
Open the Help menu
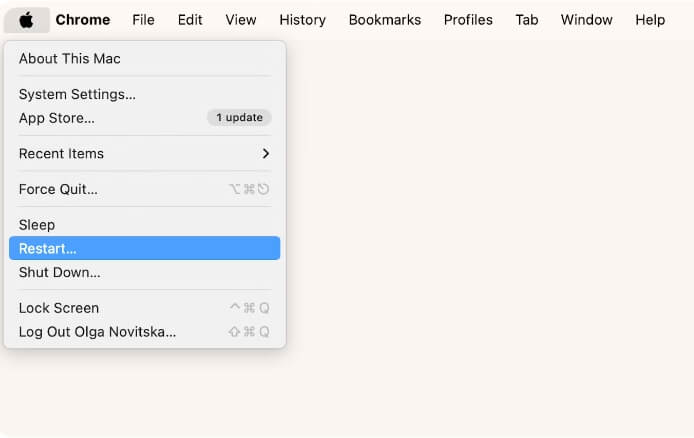pyautogui.click(x=650, y=20)
